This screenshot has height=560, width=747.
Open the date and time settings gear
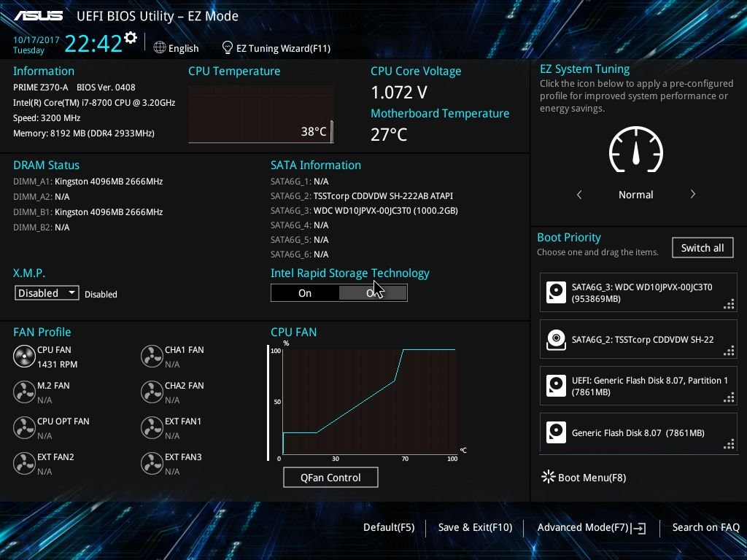point(131,38)
